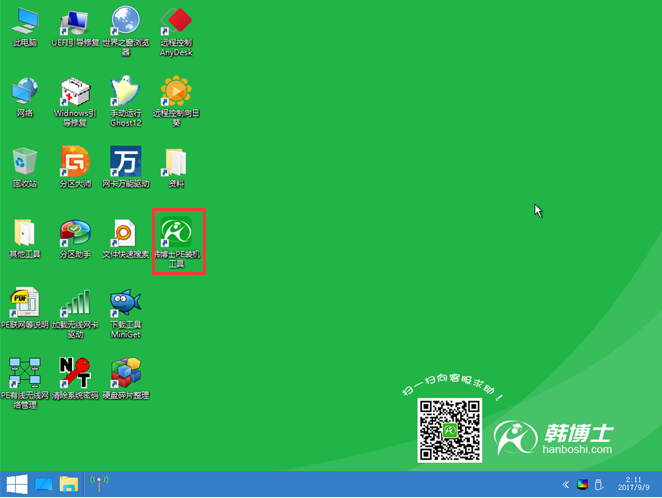The height and width of the screenshot is (498, 662).
Task: Open File Explorer from the taskbar
Action: click(x=69, y=485)
